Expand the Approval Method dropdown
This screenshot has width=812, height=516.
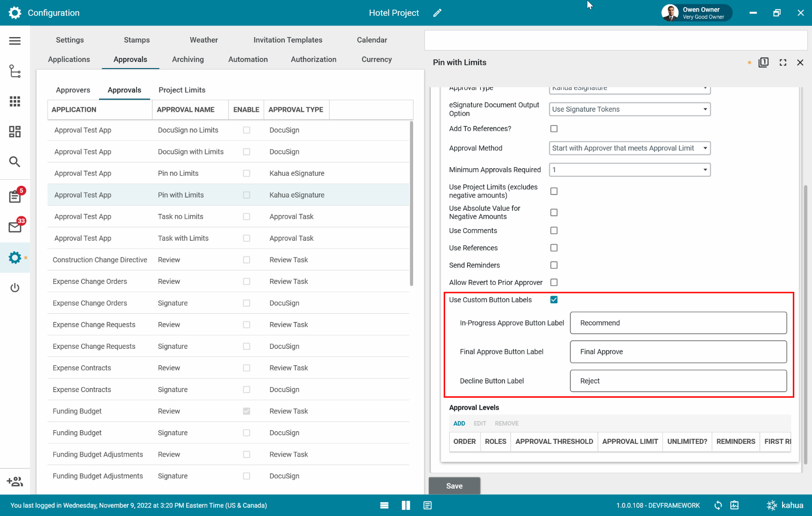(x=629, y=148)
